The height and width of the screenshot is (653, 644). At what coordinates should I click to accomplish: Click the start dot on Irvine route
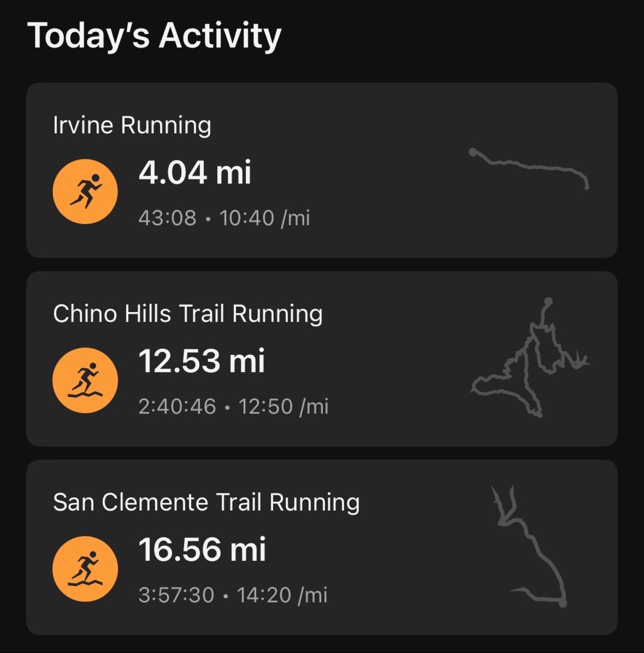tap(473, 152)
